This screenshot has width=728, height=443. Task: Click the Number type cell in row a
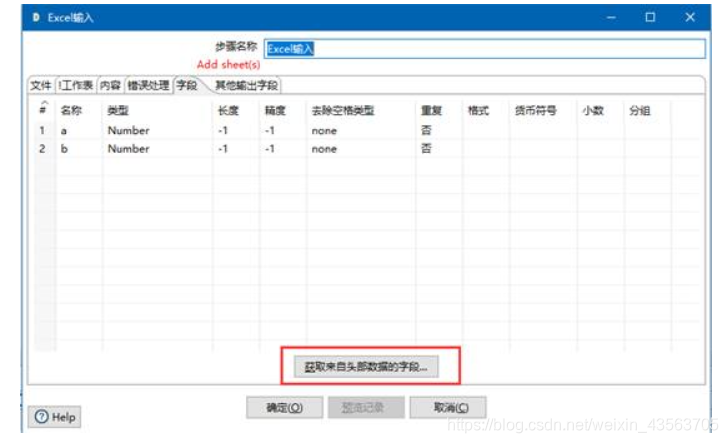click(x=128, y=130)
